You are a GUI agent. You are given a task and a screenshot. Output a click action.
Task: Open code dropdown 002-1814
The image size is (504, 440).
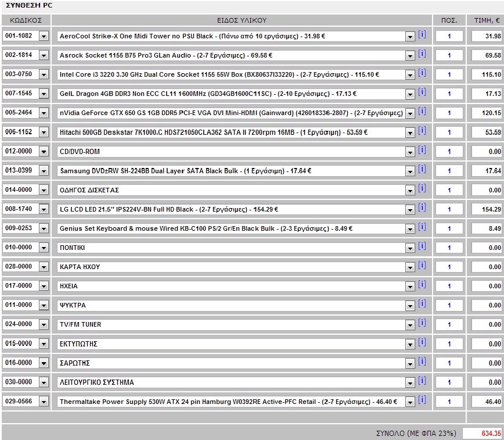pos(44,55)
